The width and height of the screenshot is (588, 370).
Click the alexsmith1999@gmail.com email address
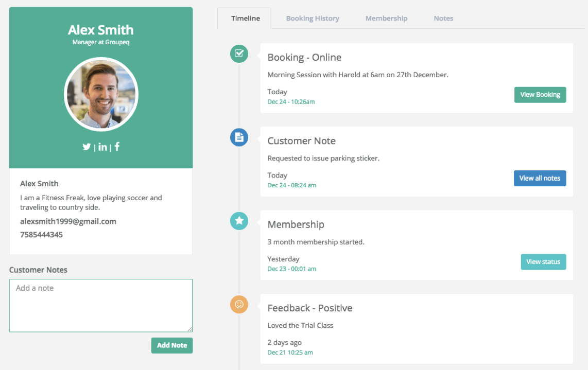coord(68,222)
